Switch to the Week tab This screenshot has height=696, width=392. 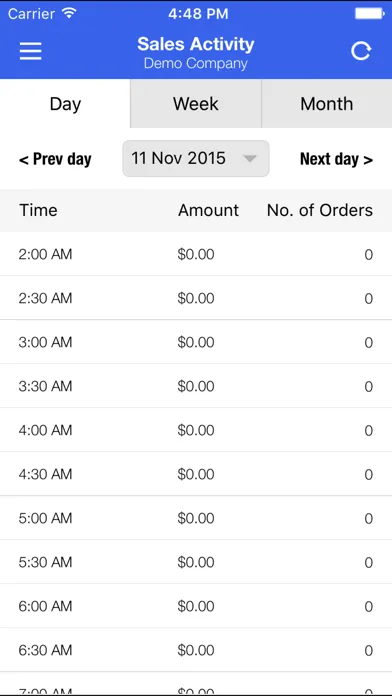pyautogui.click(x=196, y=104)
